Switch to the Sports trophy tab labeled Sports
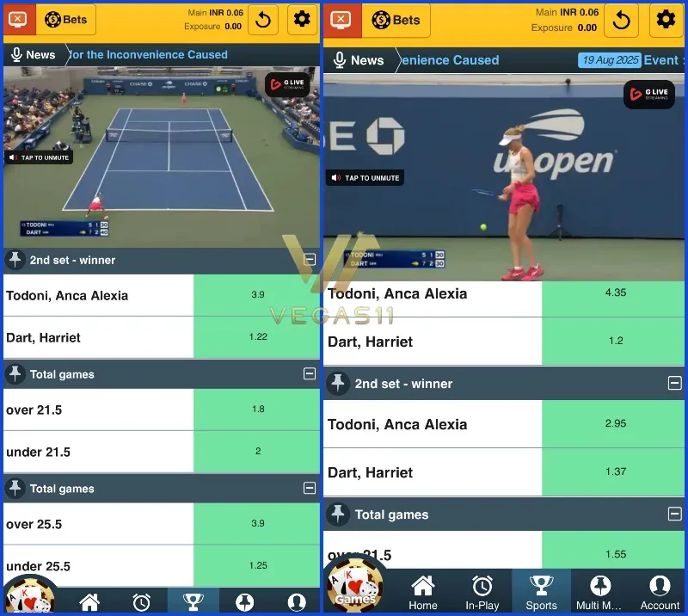The width and height of the screenshot is (688, 616). 541,592
